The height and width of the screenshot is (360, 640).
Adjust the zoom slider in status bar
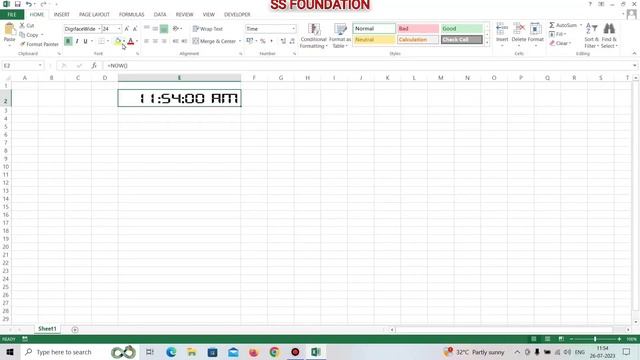(x=595, y=339)
